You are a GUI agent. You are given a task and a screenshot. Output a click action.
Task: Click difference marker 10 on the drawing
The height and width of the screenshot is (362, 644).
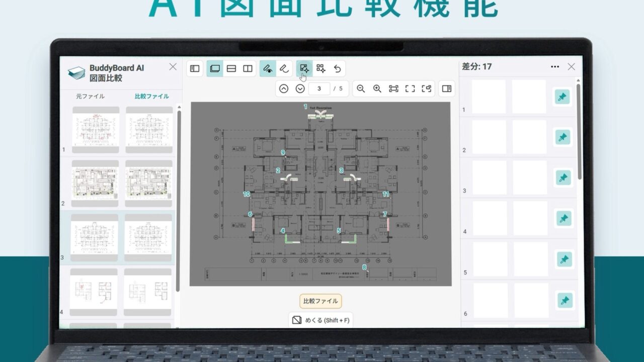(247, 194)
